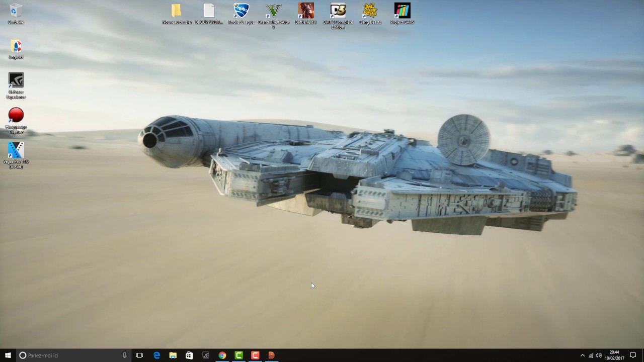Open the red Camtasia recorder taskbar app

[x=255, y=355]
